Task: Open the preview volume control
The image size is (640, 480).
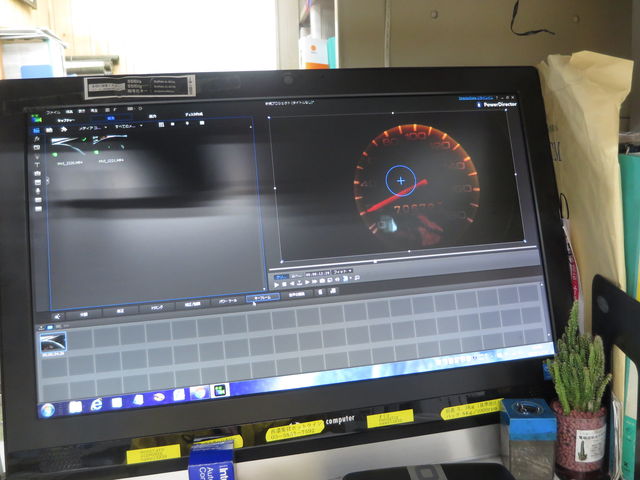Action: [x=337, y=280]
